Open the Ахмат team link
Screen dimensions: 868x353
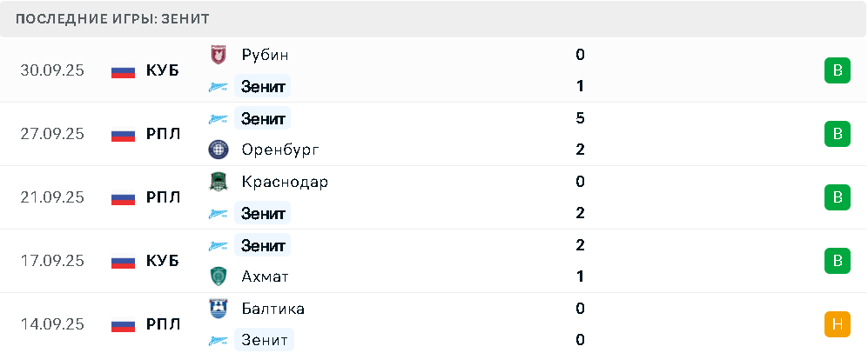265,276
